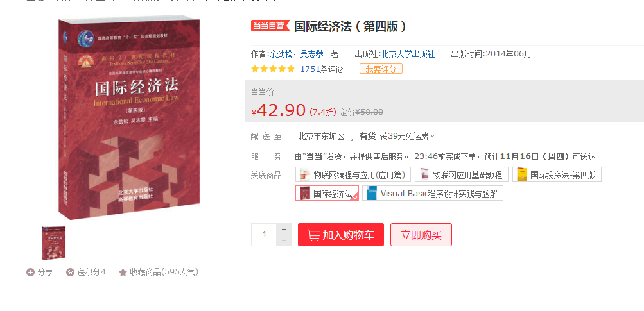Click the 立即购买 buy now button
Image resolution: width=644 pixels, height=311 pixels.
(421, 235)
